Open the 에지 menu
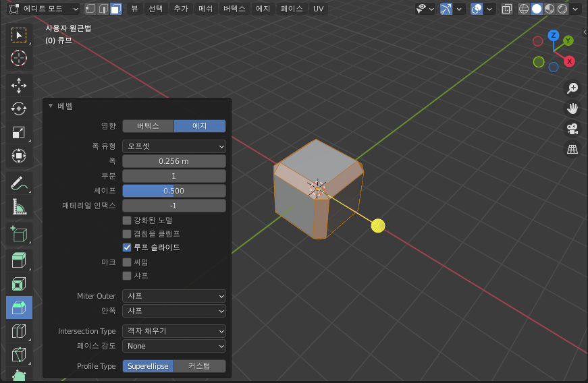 (x=263, y=9)
